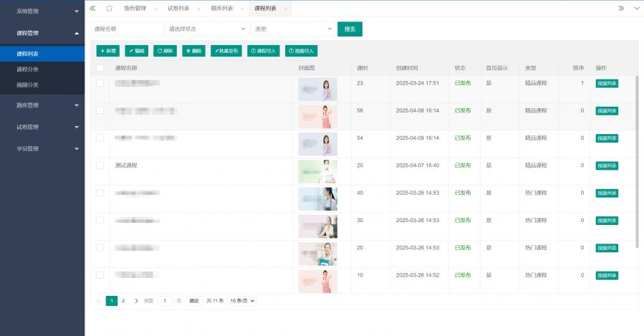Collapse sidebar with double-left arrow icon
The width and height of the screenshot is (644, 336).
[92, 8]
